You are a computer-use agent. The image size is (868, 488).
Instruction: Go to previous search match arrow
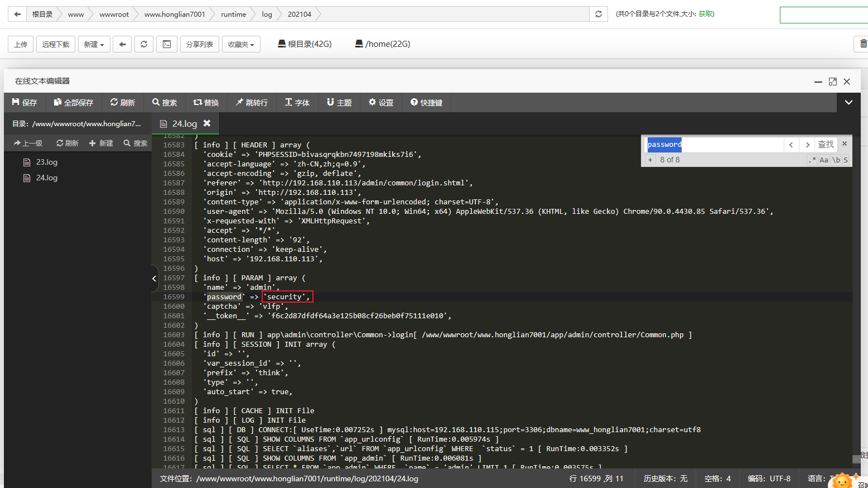[791, 145]
